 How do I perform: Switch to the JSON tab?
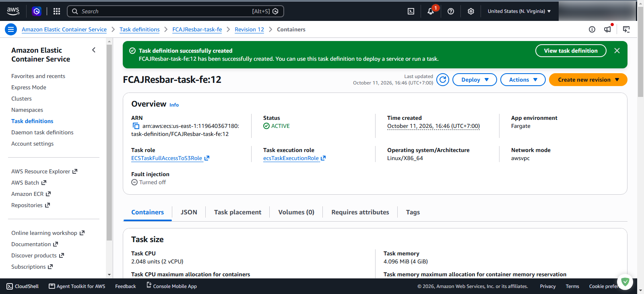pos(189,212)
